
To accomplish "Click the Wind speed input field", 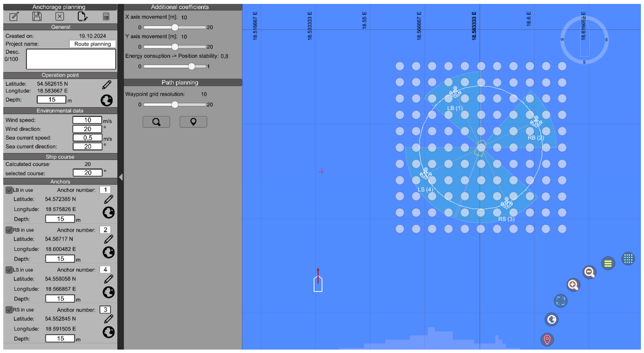I will coord(87,120).
